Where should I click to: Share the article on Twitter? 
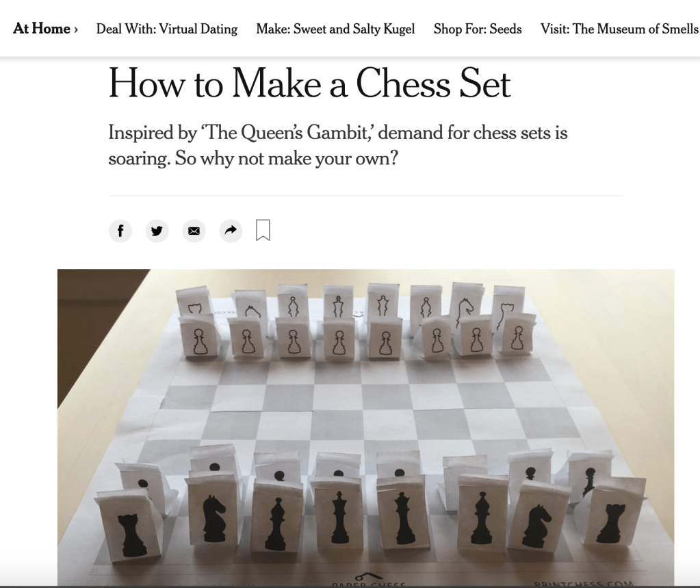click(157, 231)
